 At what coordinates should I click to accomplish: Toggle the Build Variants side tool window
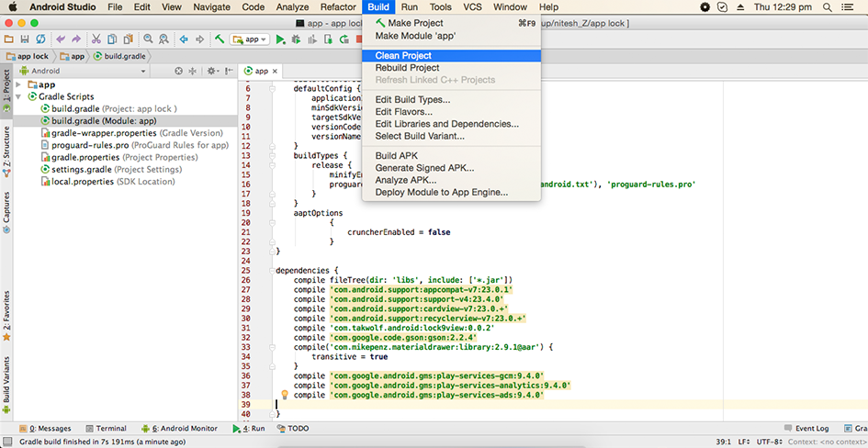pos(6,385)
